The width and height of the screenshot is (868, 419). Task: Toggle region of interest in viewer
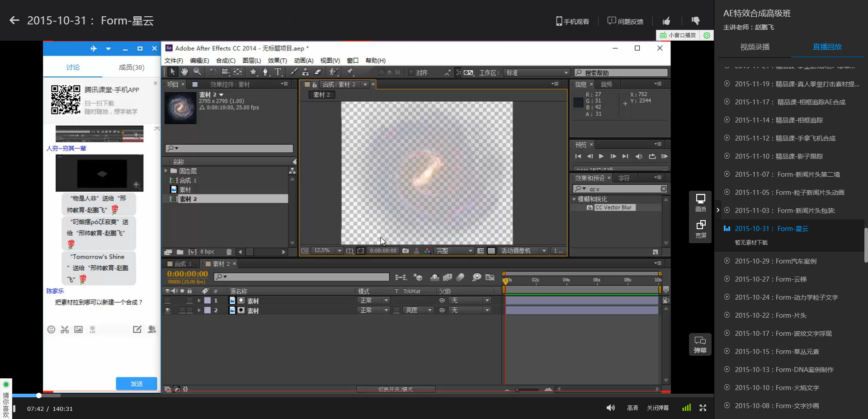[360, 251]
